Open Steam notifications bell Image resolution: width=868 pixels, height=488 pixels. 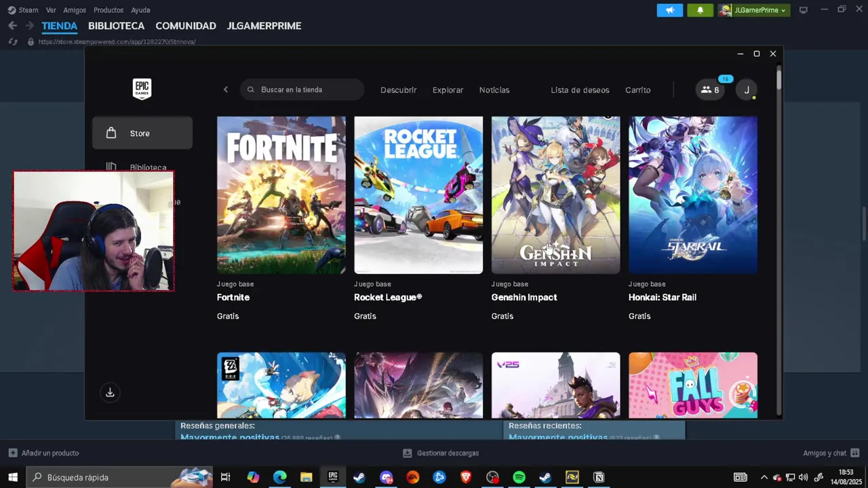700,10
